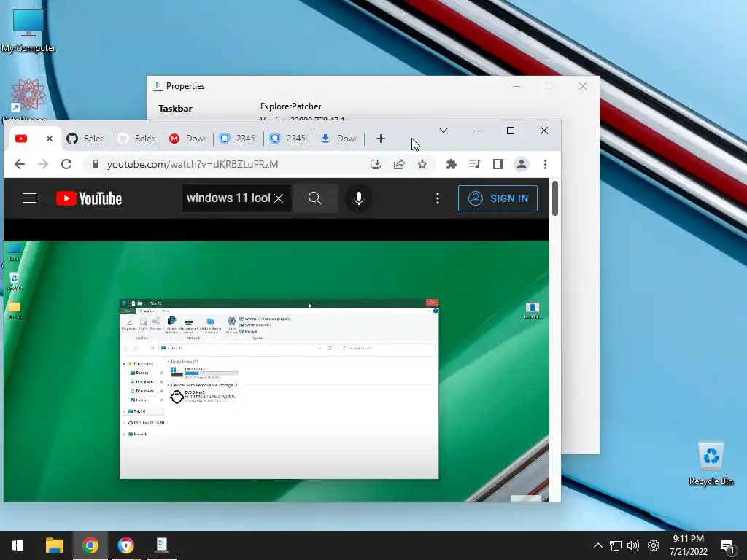Switch to the first GitHub Relea tab

click(x=86, y=139)
